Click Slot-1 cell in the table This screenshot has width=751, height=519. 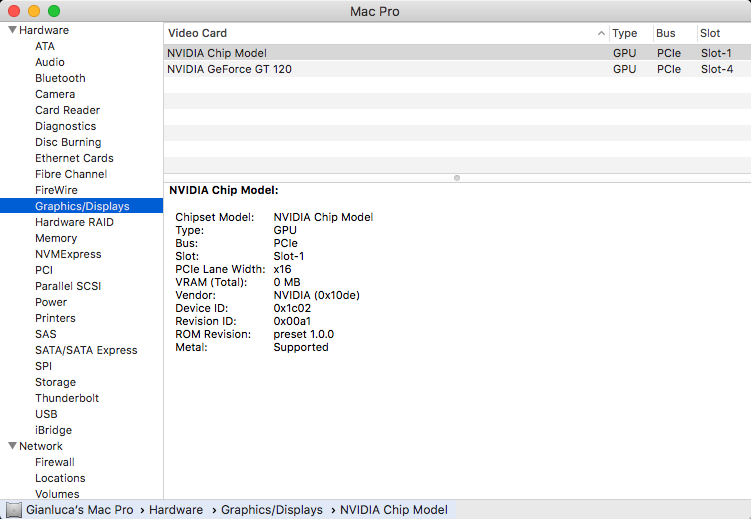click(x=716, y=53)
